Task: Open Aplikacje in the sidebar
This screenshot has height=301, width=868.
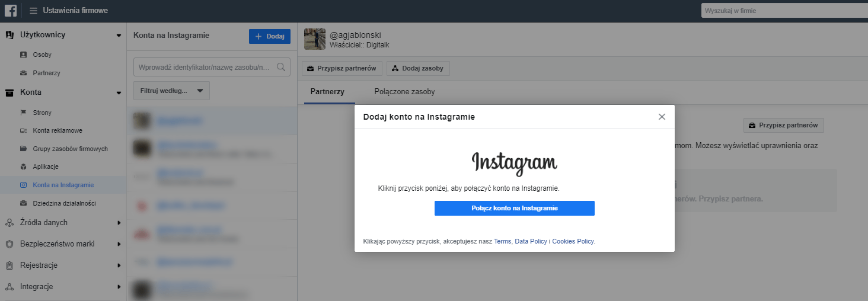Action: 46,166
